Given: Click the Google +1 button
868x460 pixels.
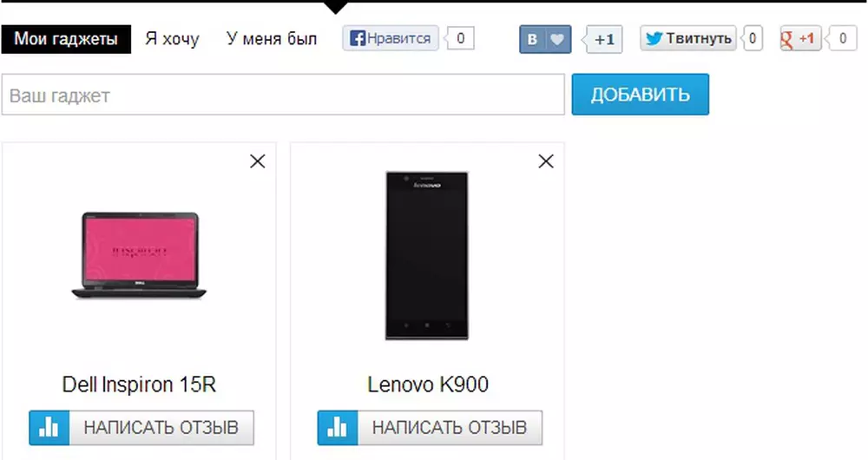Looking at the screenshot, I should (x=800, y=38).
